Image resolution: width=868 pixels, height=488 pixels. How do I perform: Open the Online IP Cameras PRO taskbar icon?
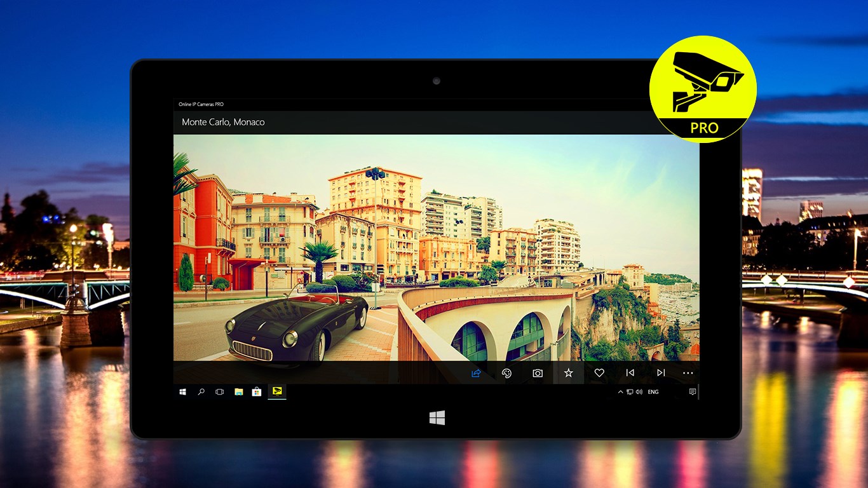point(276,391)
